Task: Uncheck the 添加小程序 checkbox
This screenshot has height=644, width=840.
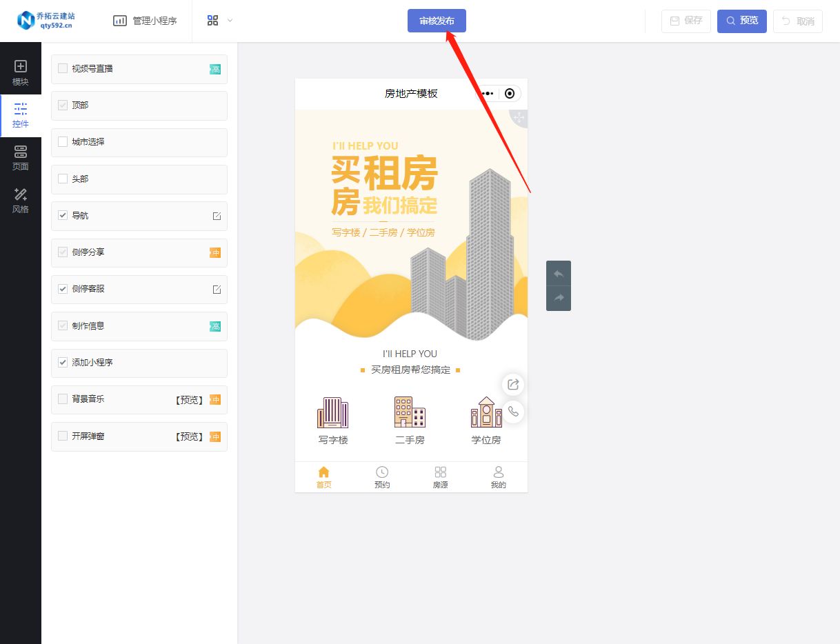Action: click(x=63, y=362)
